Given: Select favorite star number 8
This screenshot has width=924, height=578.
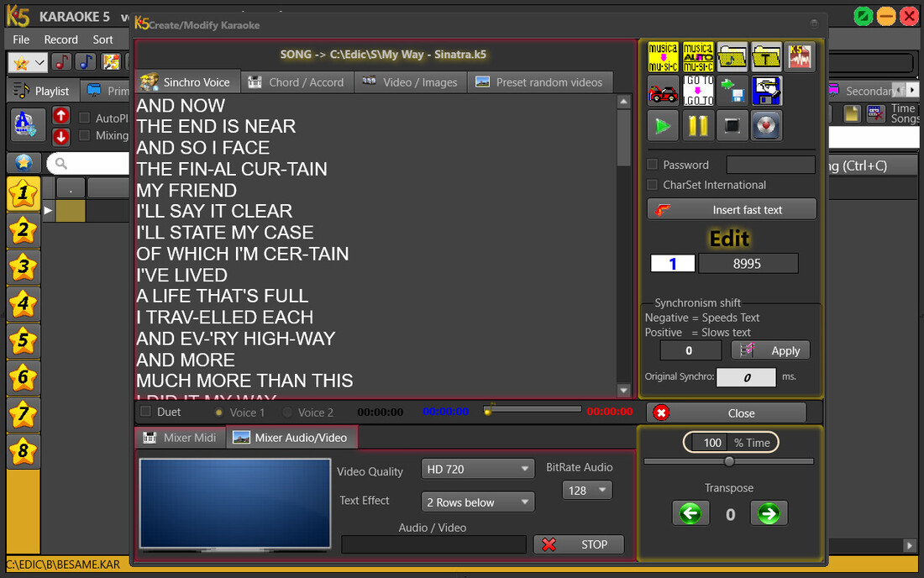Looking at the screenshot, I should (x=23, y=451).
